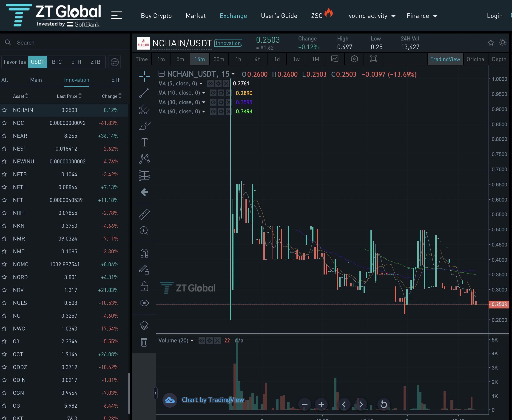The image size is (512, 420).
Task: Toggle light theme sun icon
Action: tap(503, 43)
